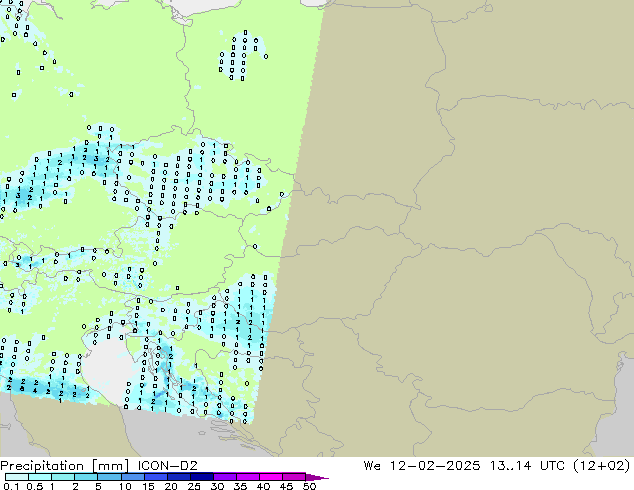This screenshot has width=634, height=490.
Task: Select the 25–30 mm legend color swatch
Action: click(202, 477)
